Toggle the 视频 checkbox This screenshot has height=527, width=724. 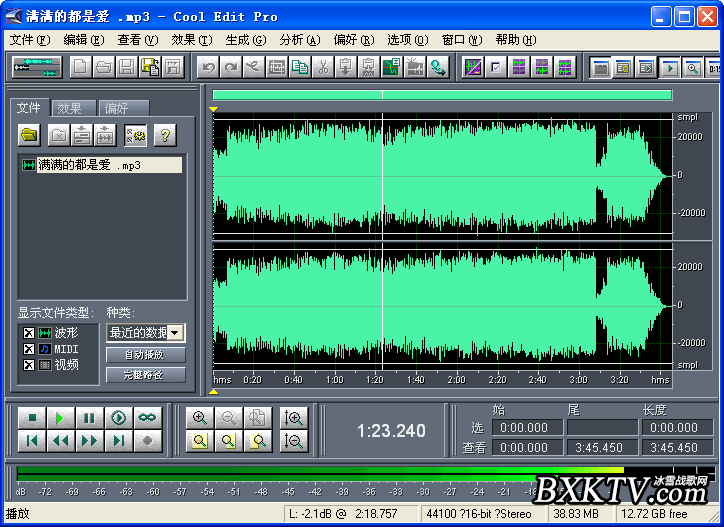(29, 365)
